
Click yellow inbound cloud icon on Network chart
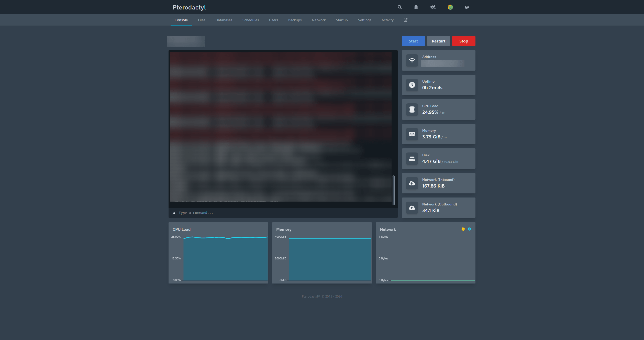(463, 229)
